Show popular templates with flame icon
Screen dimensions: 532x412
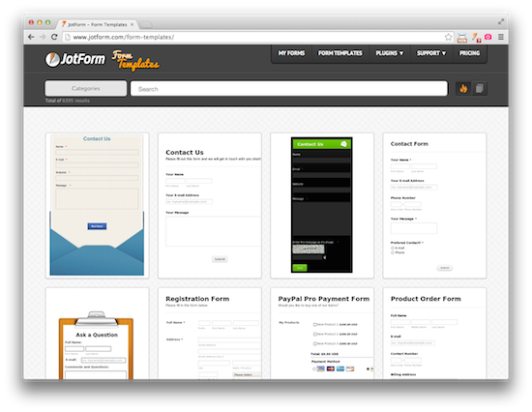click(463, 89)
